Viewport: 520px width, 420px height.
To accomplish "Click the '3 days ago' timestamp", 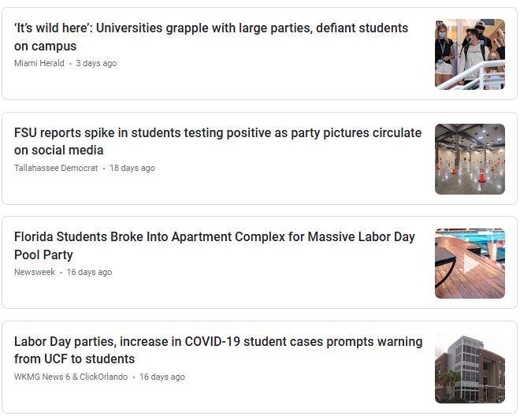I will point(96,63).
